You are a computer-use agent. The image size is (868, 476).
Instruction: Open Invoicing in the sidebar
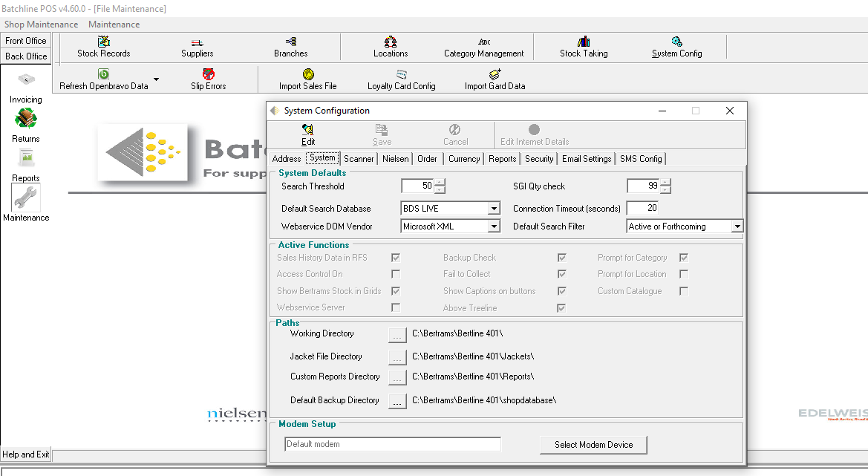pos(26,88)
